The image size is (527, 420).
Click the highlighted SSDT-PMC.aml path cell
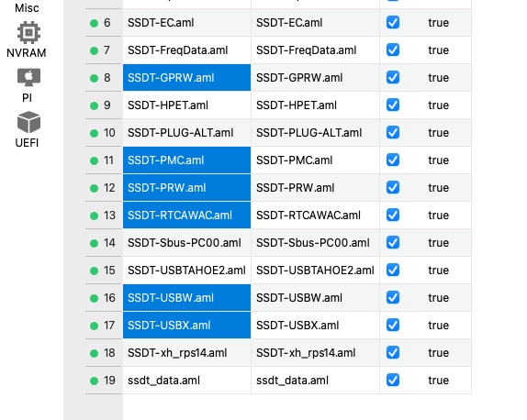186,160
